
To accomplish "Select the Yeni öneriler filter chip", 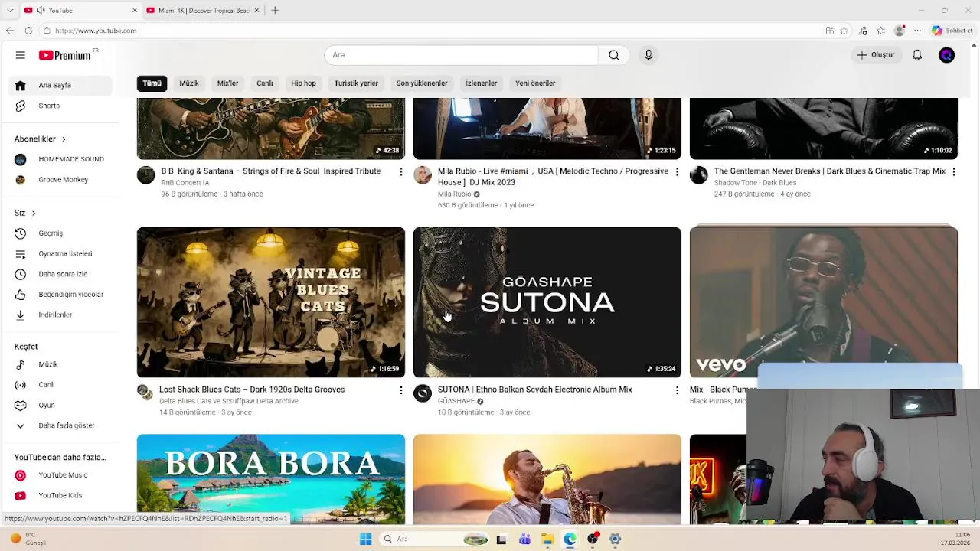I will [535, 83].
